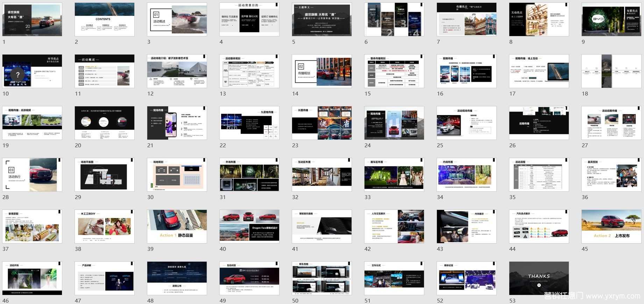Select slide 3 titled 01 活动概述

[x=177, y=19]
